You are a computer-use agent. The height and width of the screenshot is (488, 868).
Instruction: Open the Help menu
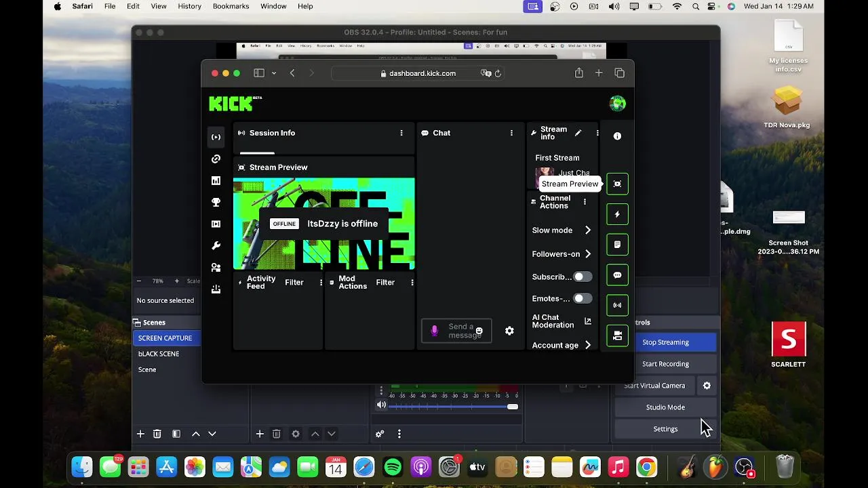pyautogui.click(x=305, y=6)
